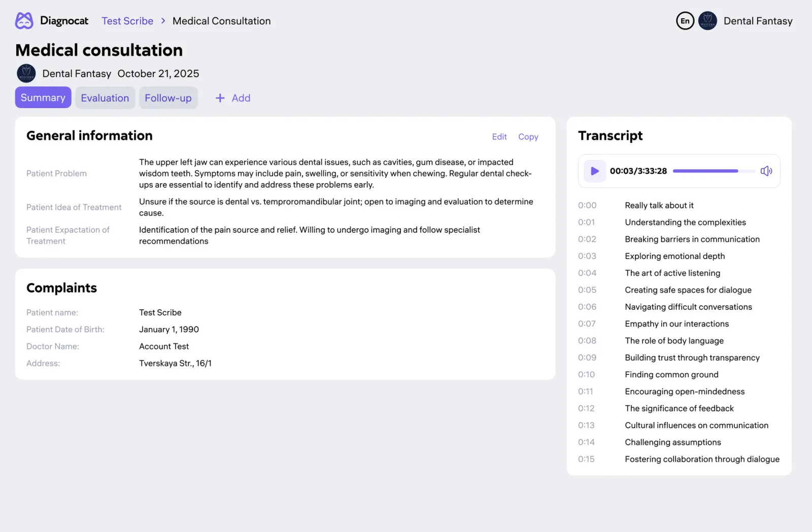This screenshot has width=812, height=532.
Task: Select 'Building trust through transparency' entry
Action: coord(692,358)
